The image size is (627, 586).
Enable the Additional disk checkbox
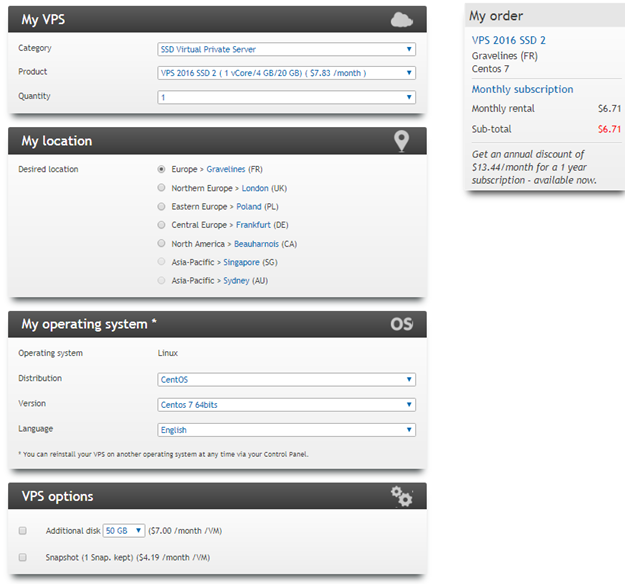click(23, 530)
